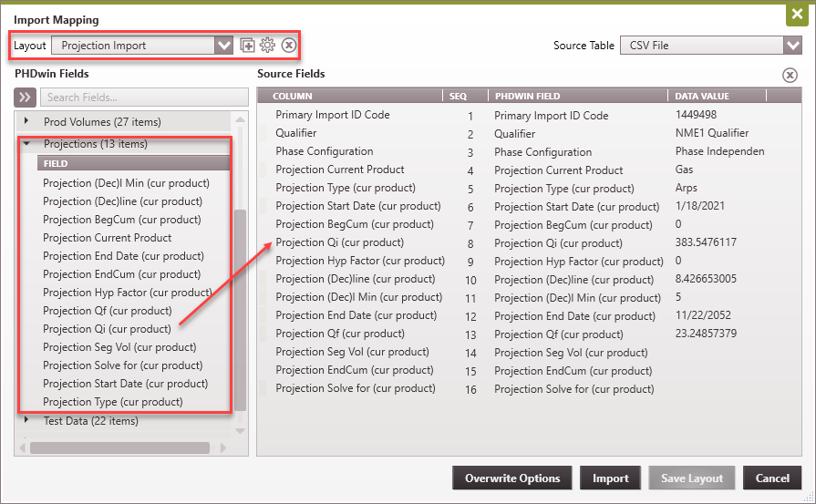Click data value Arps
This screenshot has height=504, width=816.
point(686,187)
